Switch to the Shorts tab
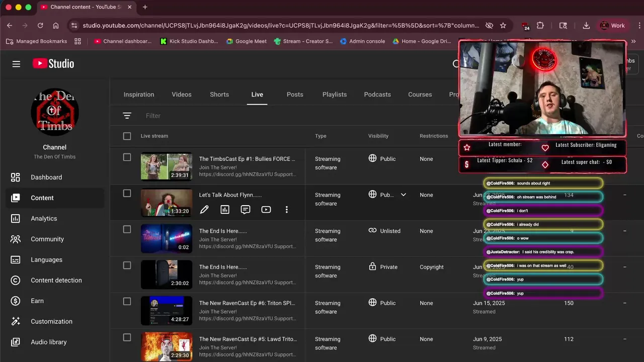 tap(219, 95)
